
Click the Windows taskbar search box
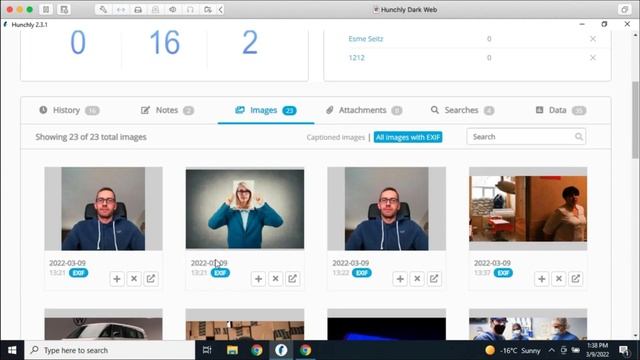coord(110,350)
